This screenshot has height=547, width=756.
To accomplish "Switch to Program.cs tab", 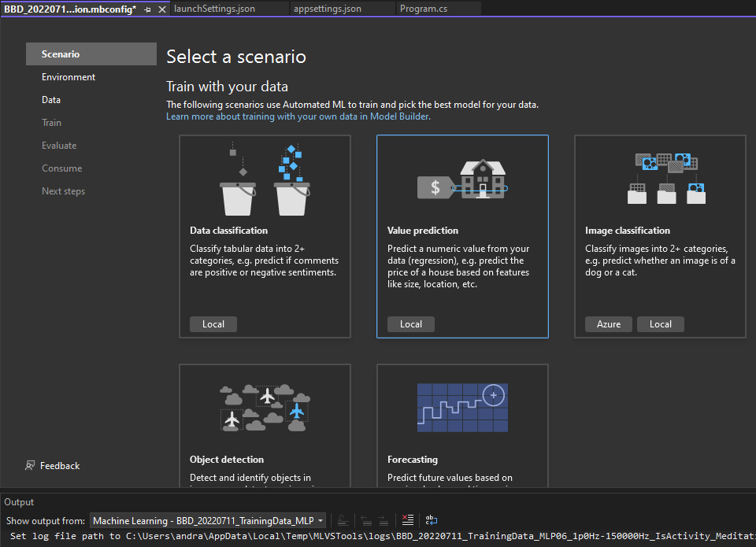I will pyautogui.click(x=424, y=9).
